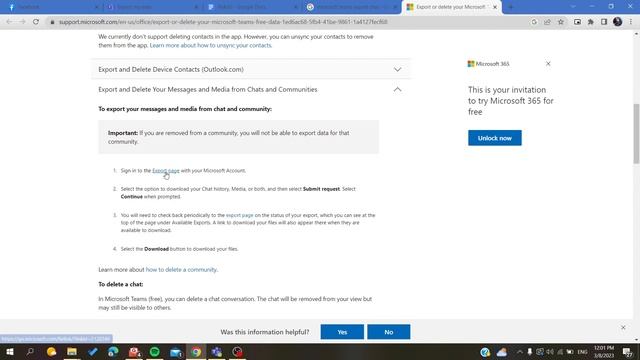Click the bold Submit request text

321,189
